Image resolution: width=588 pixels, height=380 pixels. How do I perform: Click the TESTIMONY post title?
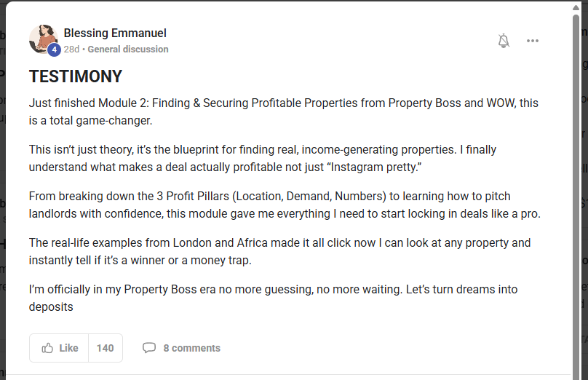pyautogui.click(x=76, y=76)
